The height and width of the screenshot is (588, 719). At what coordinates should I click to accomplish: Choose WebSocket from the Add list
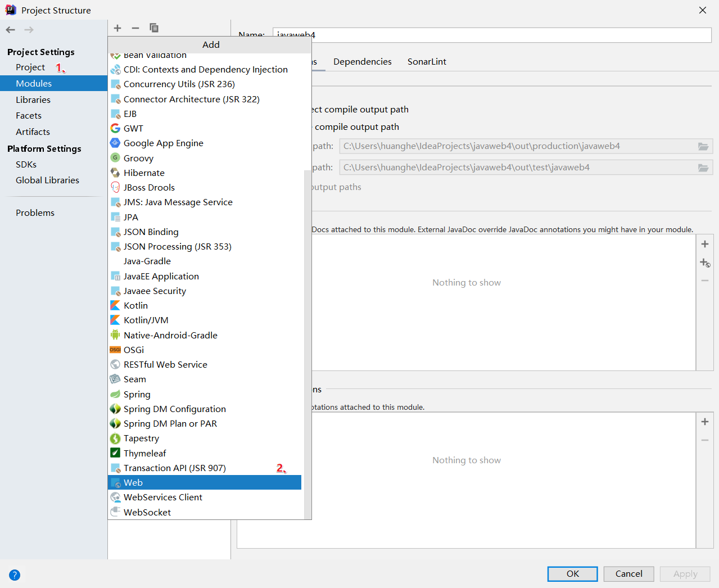coord(205,512)
